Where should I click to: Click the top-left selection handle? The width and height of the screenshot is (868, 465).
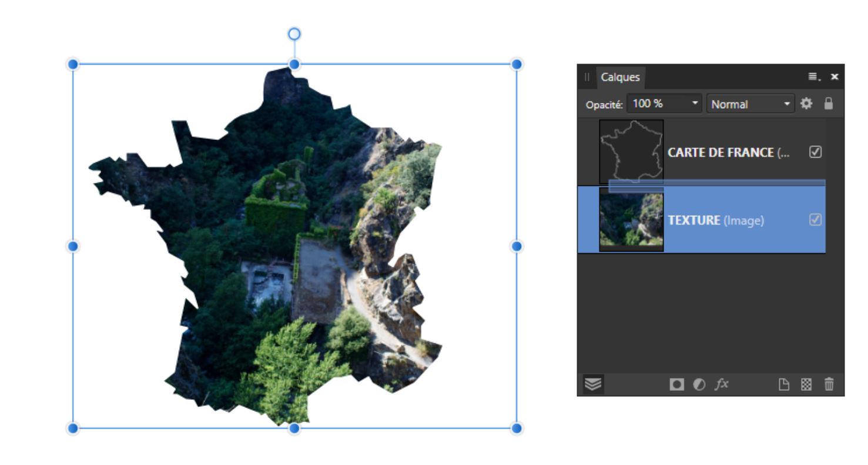pyautogui.click(x=73, y=64)
